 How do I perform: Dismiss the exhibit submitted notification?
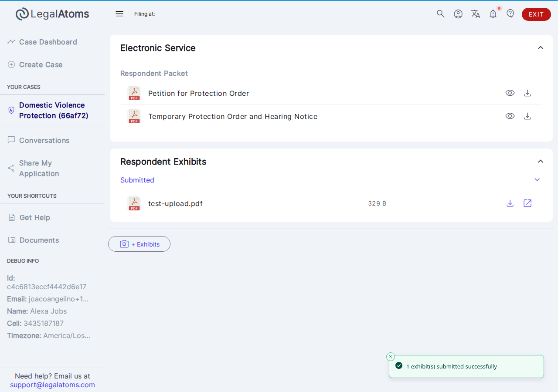pos(391,356)
